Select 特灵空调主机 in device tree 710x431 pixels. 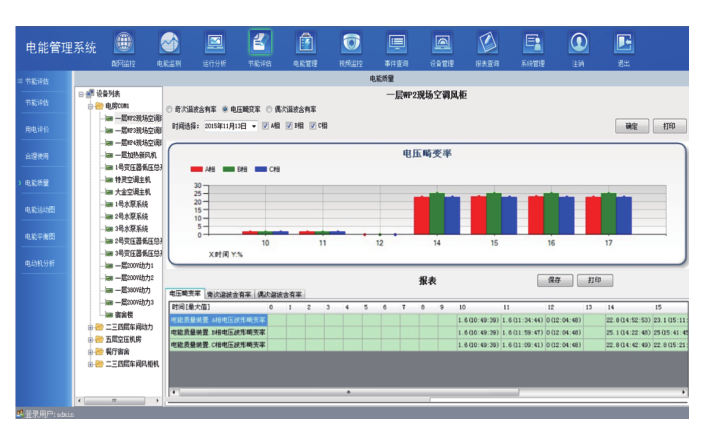136,179
